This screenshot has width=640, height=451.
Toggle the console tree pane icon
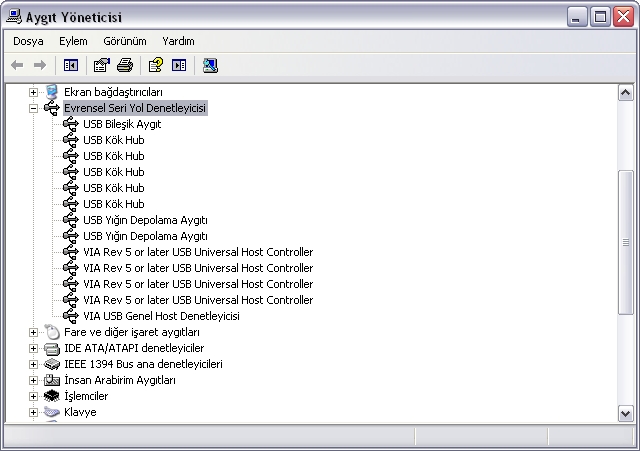point(71,65)
